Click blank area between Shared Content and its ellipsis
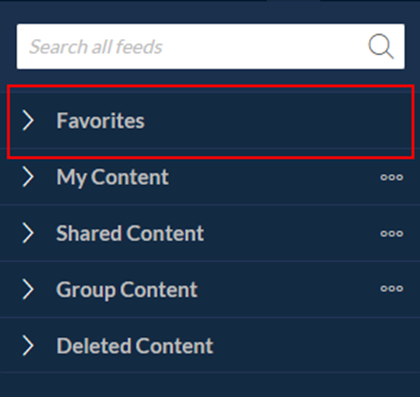Viewport: 420px width, 397px height. [x=292, y=233]
